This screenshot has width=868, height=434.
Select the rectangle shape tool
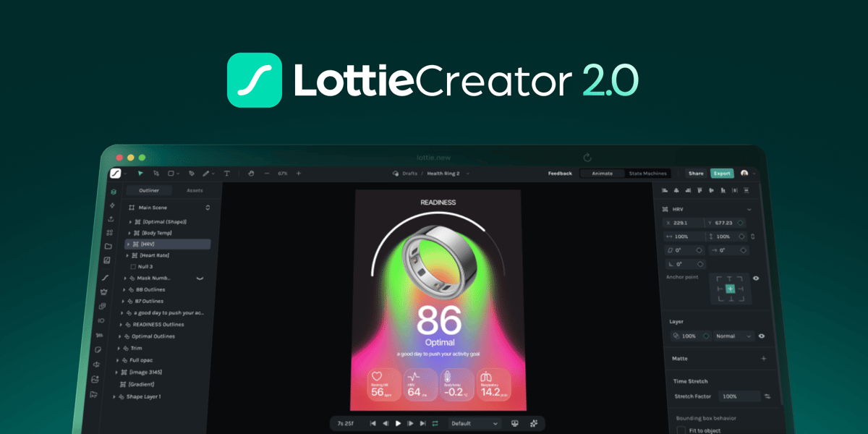[171, 174]
